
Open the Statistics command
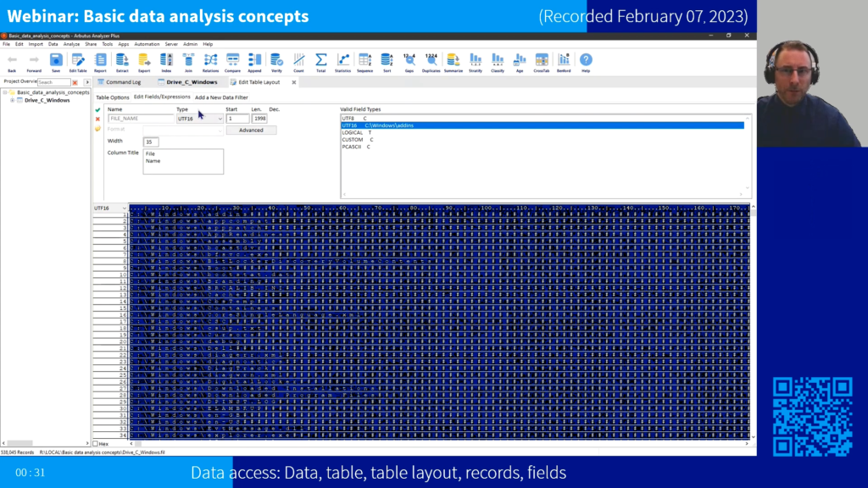[x=342, y=63]
